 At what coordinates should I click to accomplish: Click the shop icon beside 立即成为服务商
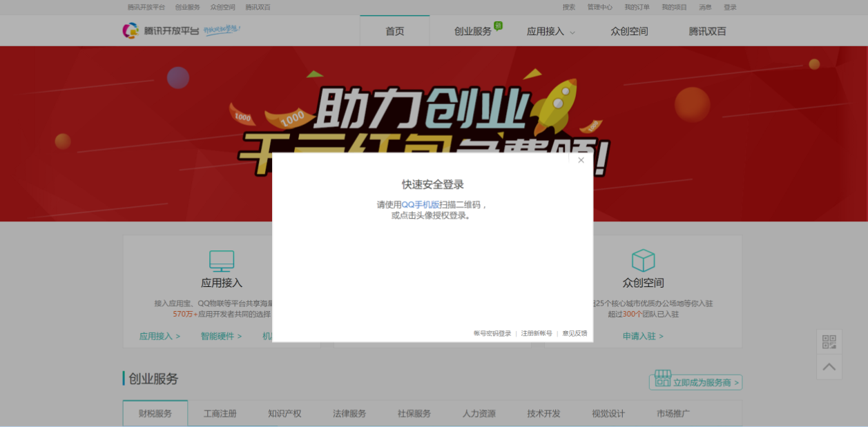coord(663,378)
